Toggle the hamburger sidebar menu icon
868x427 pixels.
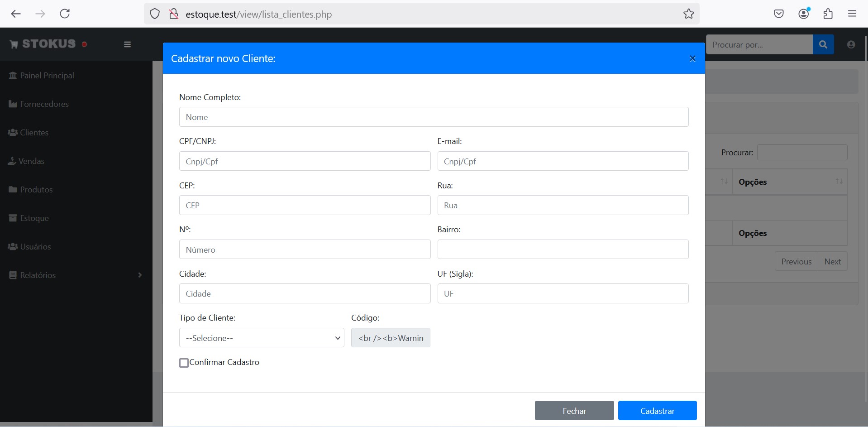(x=127, y=44)
